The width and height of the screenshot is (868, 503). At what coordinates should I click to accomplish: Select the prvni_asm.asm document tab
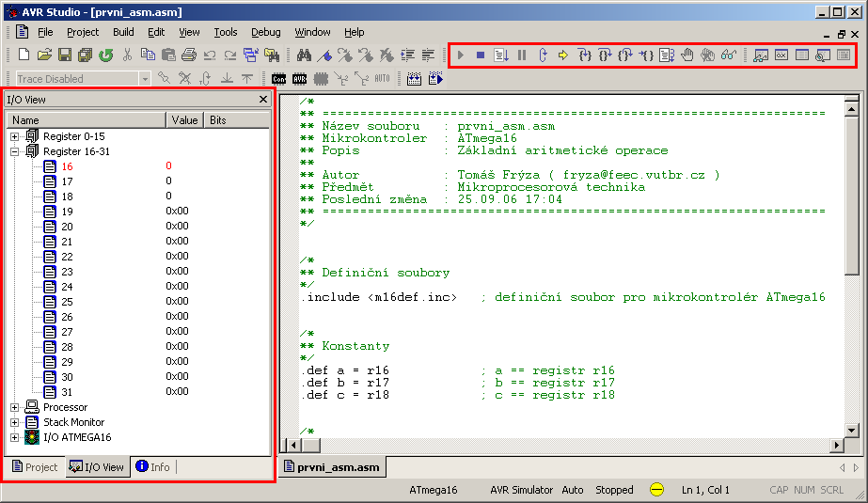tap(332, 467)
